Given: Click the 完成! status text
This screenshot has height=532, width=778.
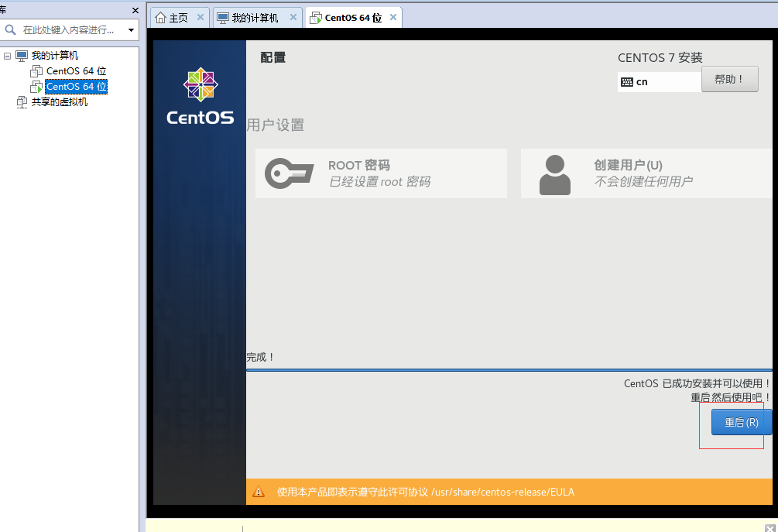Looking at the screenshot, I should point(260,357).
